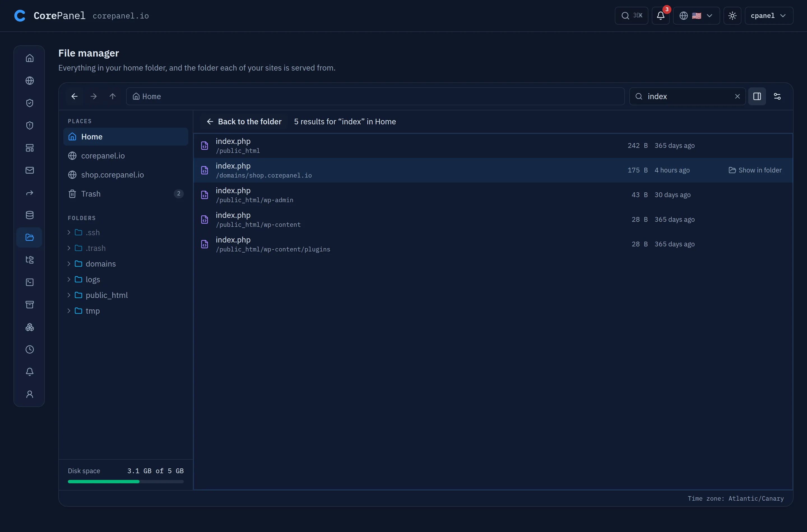Select corepanel.io in Places

point(126,156)
